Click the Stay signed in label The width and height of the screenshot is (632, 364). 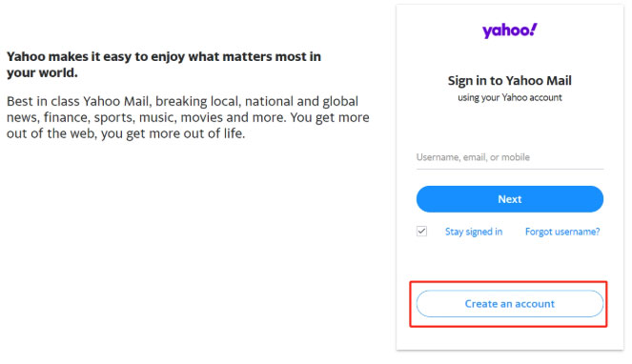474,232
